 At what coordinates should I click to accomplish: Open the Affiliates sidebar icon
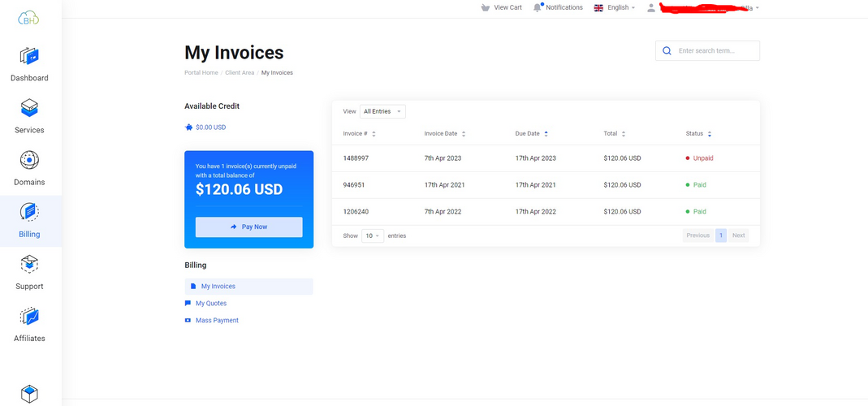click(x=29, y=316)
